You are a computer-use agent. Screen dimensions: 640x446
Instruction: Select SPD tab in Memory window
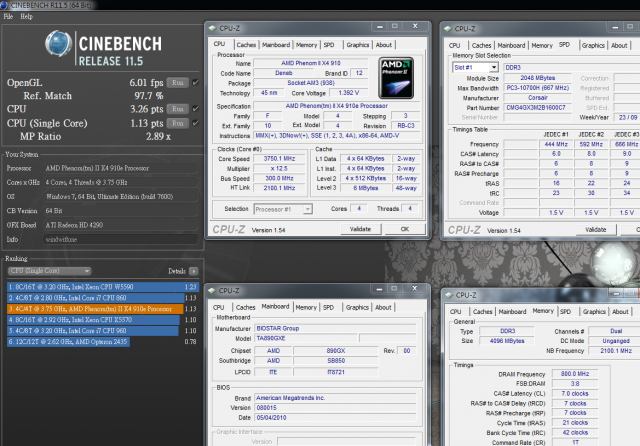point(565,311)
